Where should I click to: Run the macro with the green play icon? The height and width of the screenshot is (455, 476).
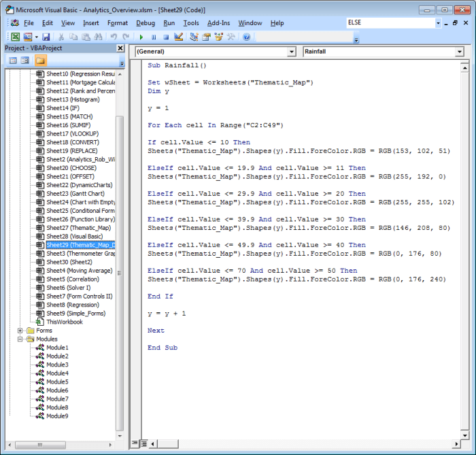click(141, 37)
